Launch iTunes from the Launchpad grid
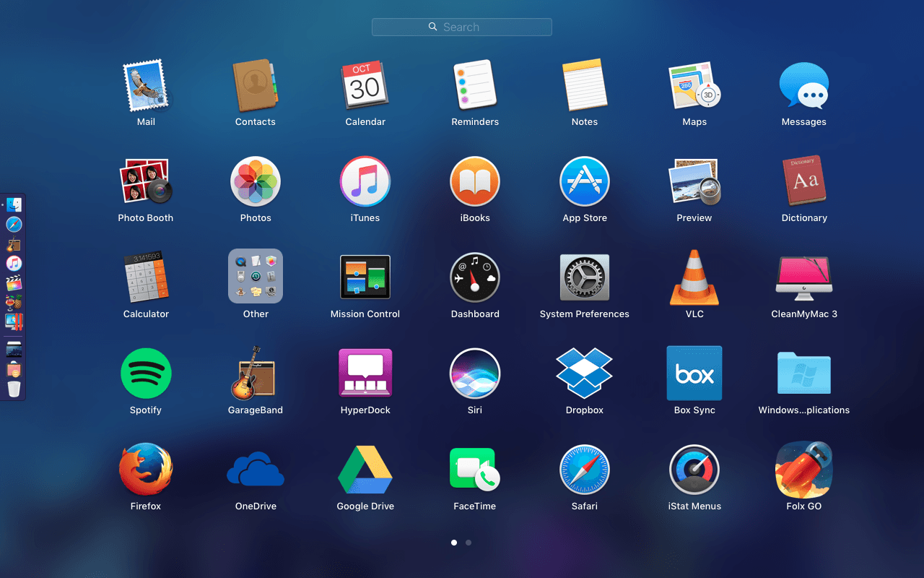 365,181
